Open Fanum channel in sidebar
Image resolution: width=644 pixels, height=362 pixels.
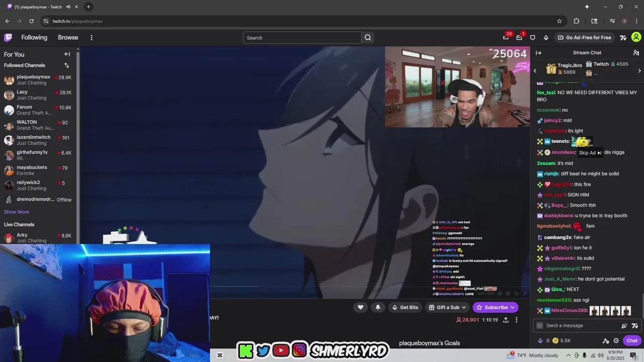pos(38,110)
